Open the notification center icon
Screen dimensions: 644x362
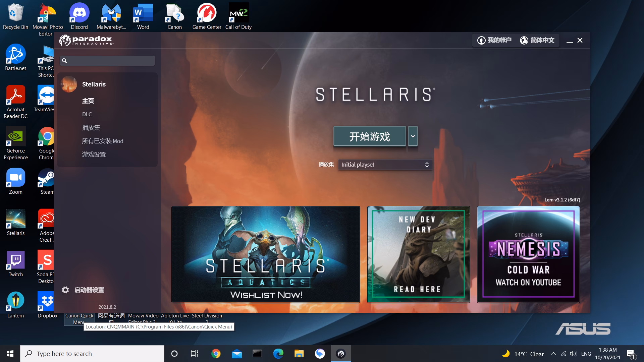[631, 354]
